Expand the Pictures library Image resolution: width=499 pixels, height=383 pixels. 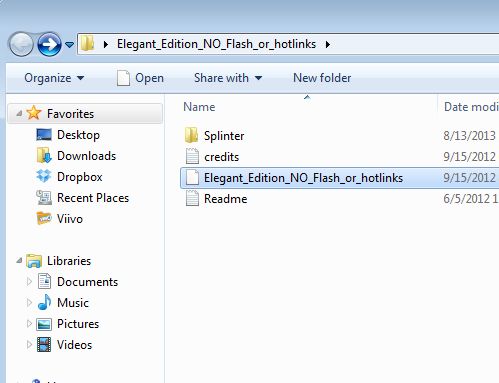(29, 324)
